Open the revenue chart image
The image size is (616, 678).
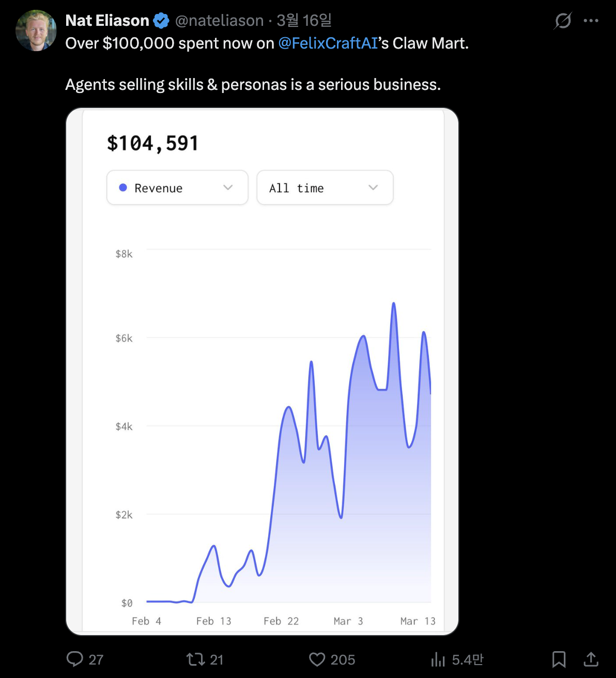click(x=263, y=413)
